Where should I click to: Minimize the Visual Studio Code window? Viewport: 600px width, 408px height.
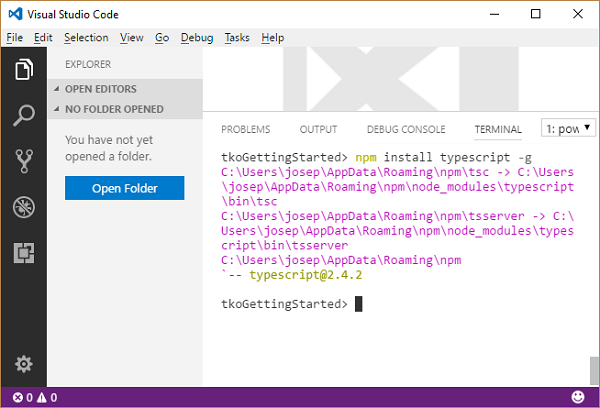point(494,14)
